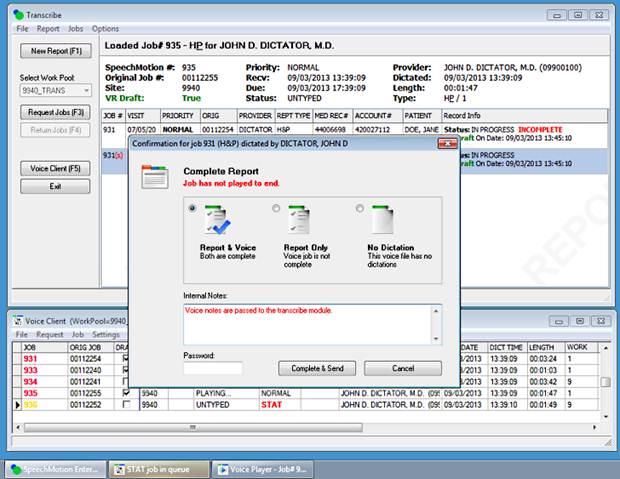
Task: Open the Jobs menu in Transcribe
Action: 76,28
